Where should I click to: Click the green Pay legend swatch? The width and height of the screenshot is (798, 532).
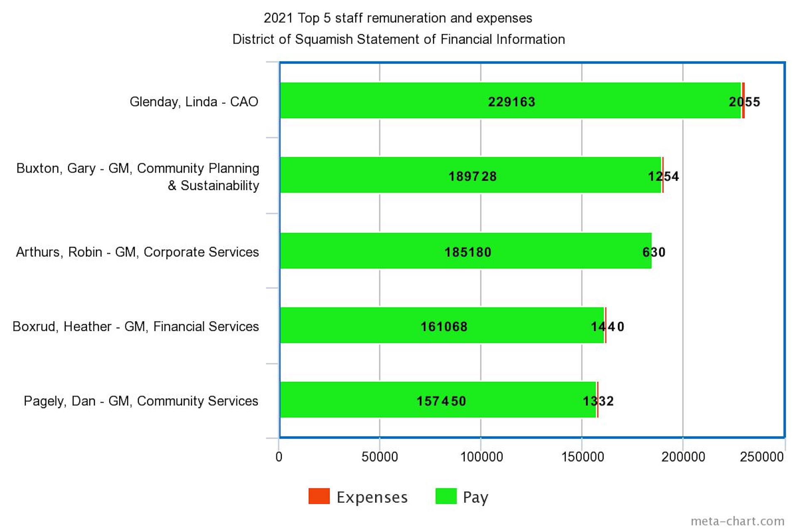[x=446, y=496]
